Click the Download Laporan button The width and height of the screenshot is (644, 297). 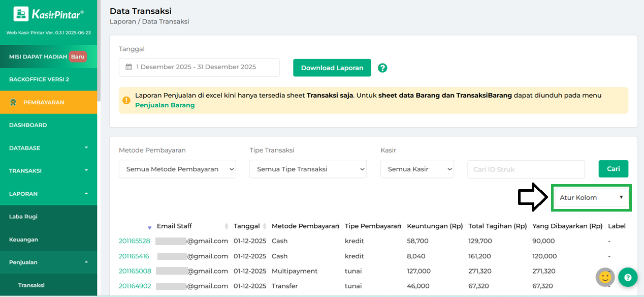(x=332, y=68)
